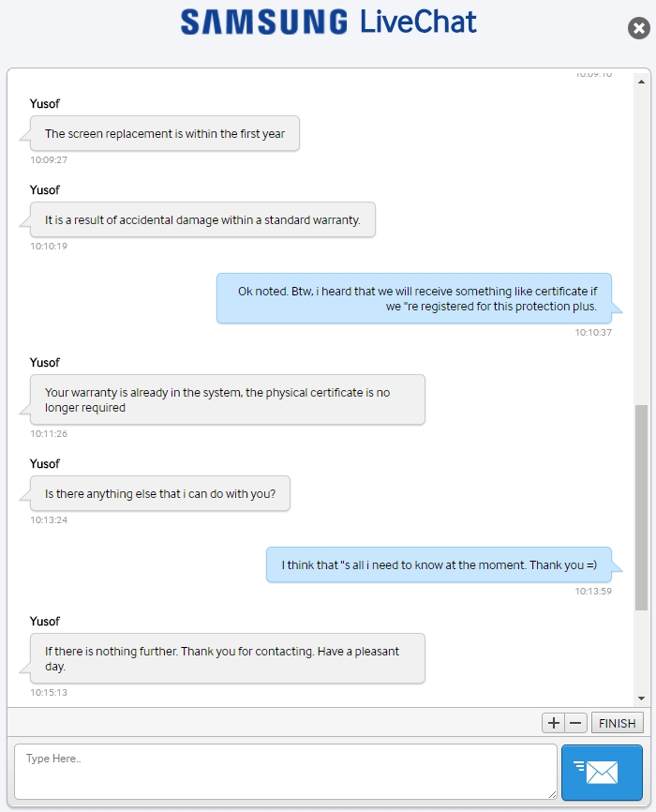
Task: Click the Samsung LiveChat logo
Action: [x=328, y=23]
